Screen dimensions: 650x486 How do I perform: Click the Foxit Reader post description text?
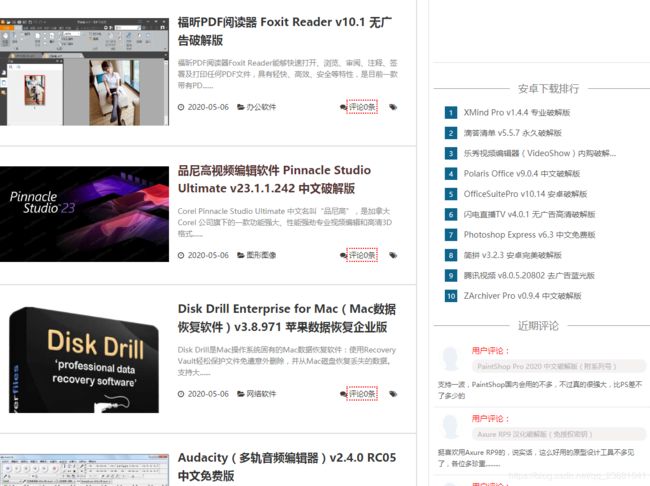pyautogui.click(x=287, y=74)
